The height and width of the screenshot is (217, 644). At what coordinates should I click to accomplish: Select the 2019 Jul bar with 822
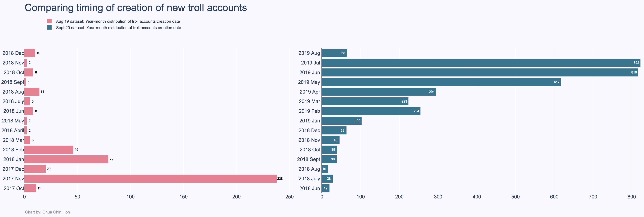coord(481,63)
